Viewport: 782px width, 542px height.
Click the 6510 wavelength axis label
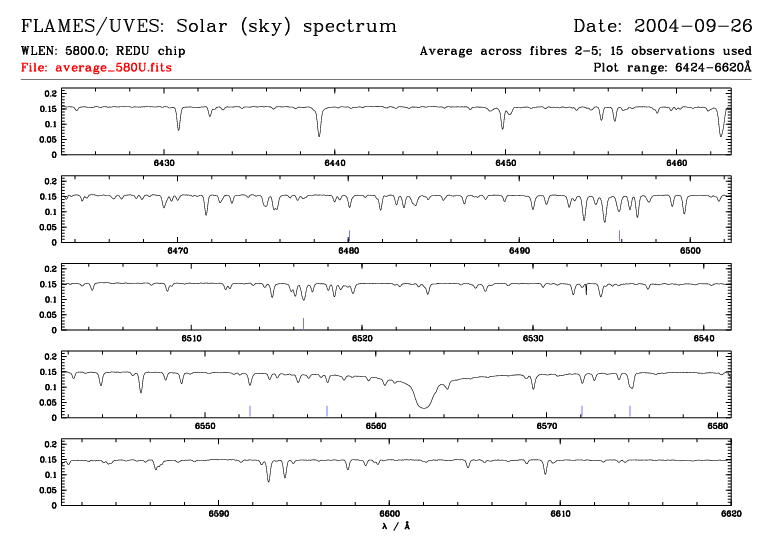pyautogui.click(x=192, y=339)
